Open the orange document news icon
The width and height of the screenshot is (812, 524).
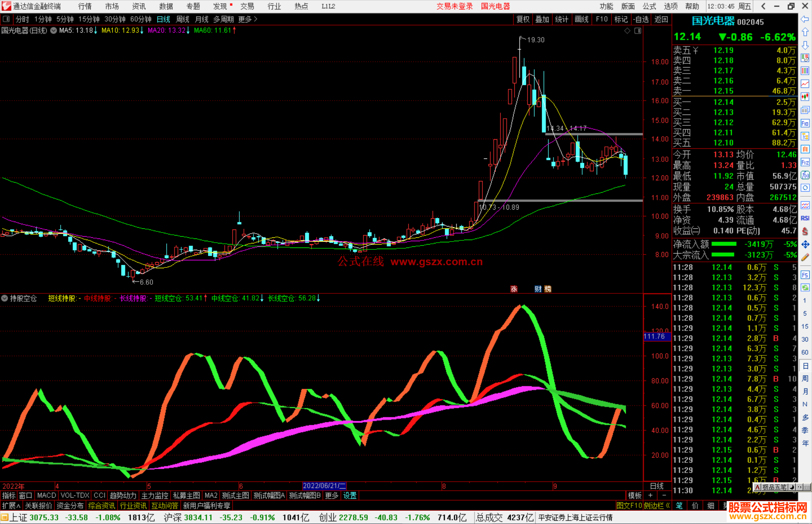(805, 149)
